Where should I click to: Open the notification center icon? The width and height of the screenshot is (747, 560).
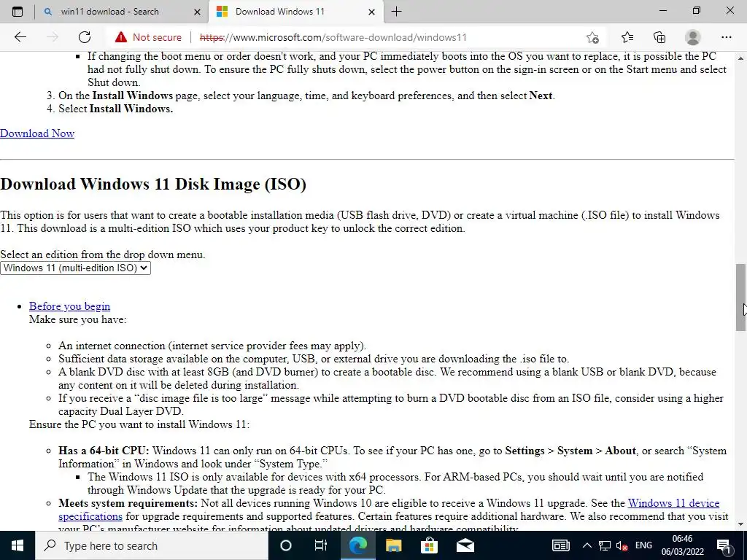point(724,545)
